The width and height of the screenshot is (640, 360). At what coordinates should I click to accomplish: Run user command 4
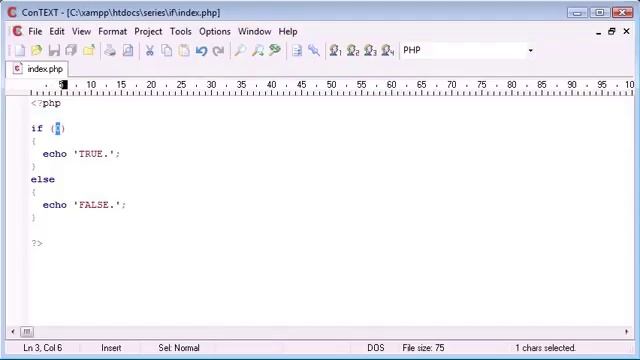click(x=388, y=51)
